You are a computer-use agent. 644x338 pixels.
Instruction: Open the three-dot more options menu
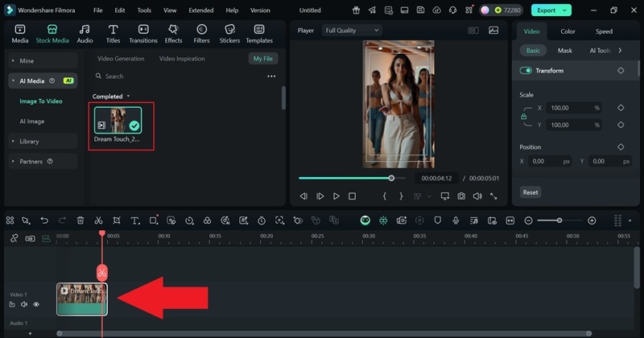point(271,76)
